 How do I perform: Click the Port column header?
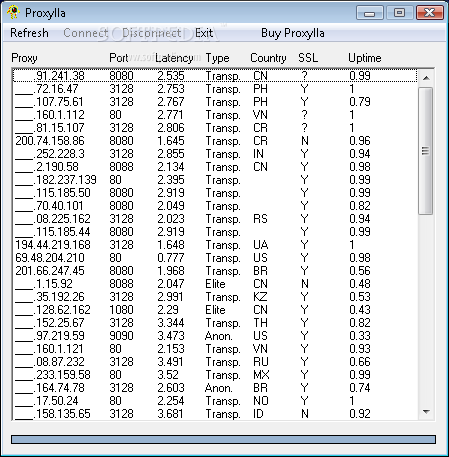point(119,58)
